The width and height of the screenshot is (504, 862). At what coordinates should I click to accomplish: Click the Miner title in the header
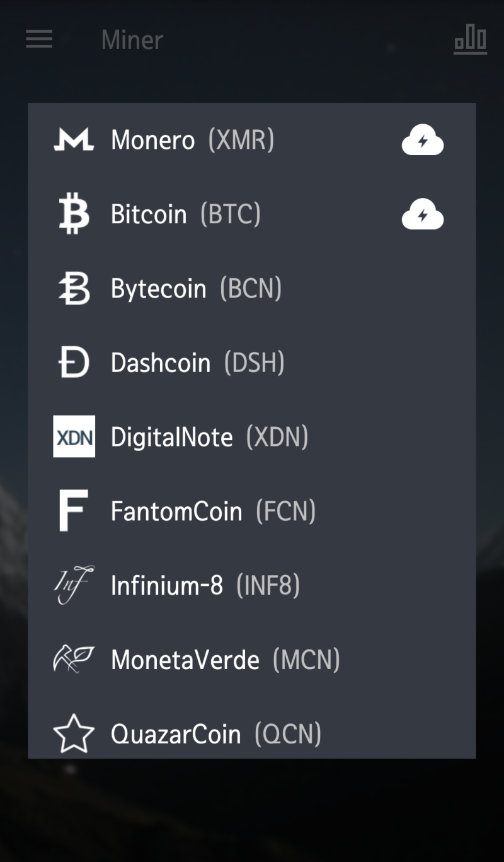132,40
